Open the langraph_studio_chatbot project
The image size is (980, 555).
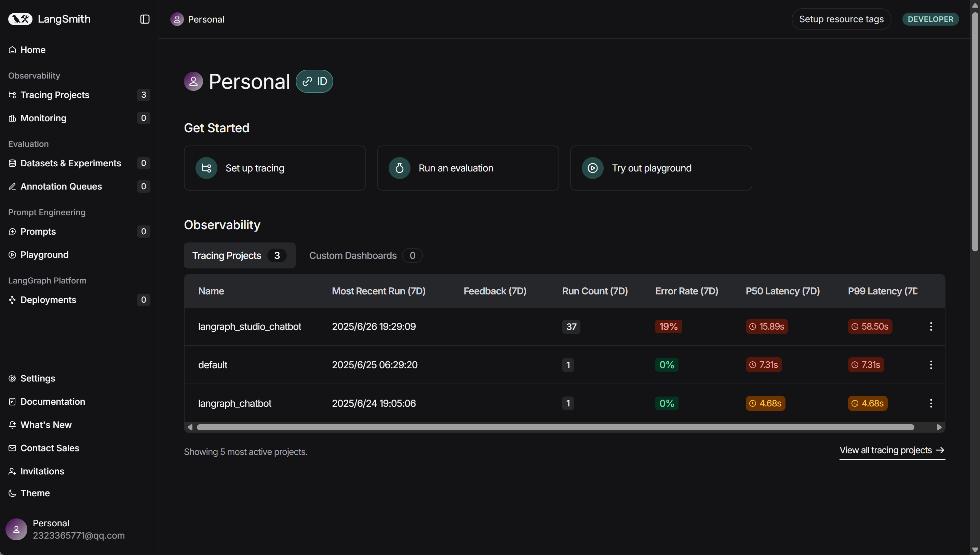[250, 327]
